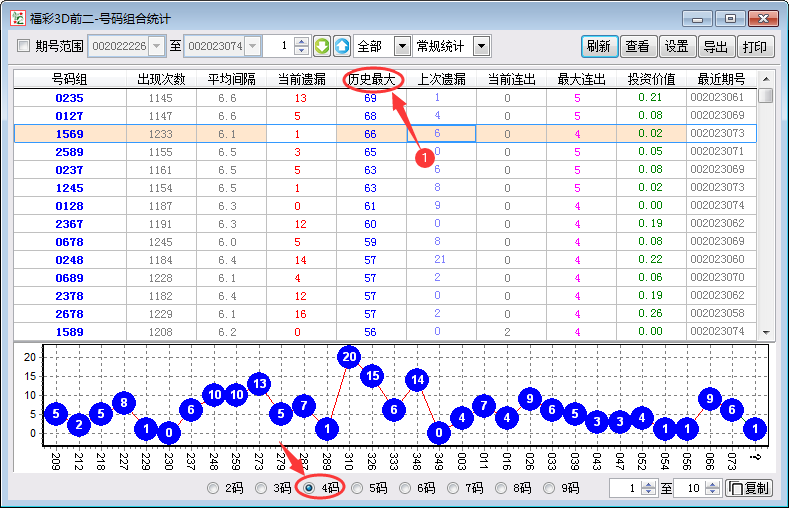Sort by 当前连出 column header
The height and width of the screenshot is (508, 789).
[511, 79]
